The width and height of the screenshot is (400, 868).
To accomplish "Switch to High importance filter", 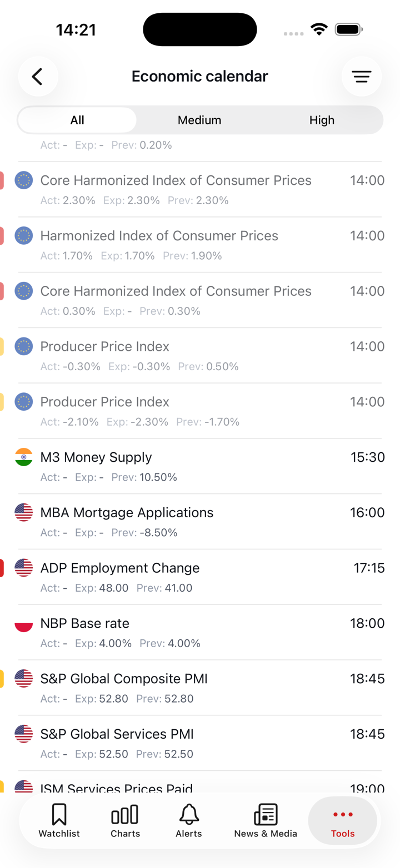I will 322,120.
